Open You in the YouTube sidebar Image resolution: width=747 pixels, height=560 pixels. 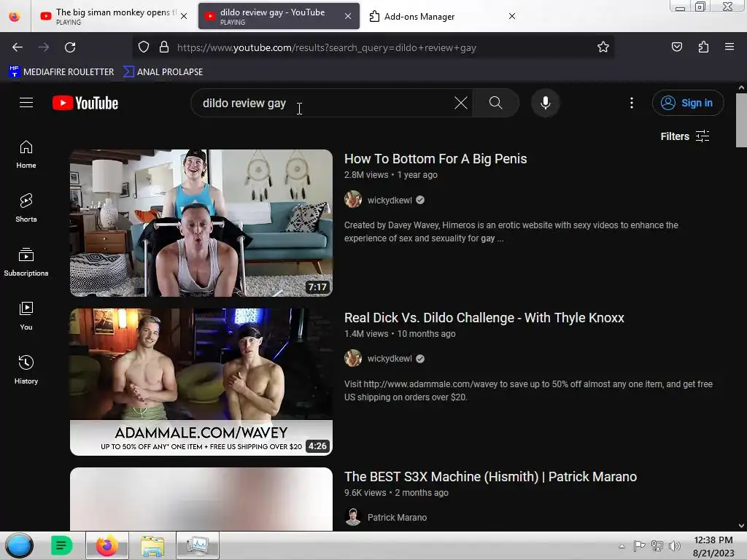pos(26,316)
